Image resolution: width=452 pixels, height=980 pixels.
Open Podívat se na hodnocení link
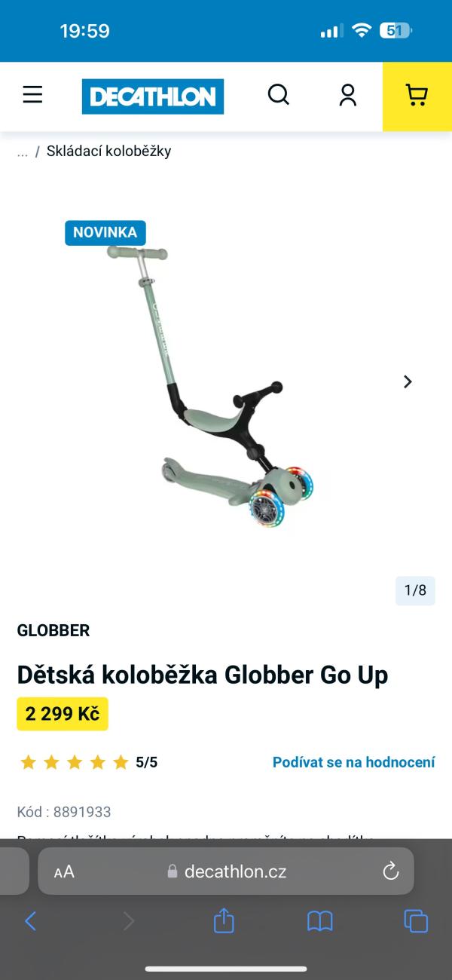(x=353, y=762)
